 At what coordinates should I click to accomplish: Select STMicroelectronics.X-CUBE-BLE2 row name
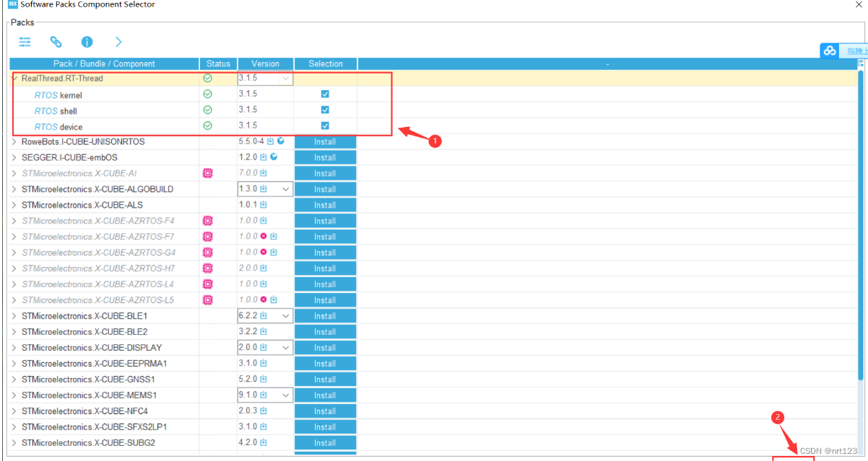point(84,332)
